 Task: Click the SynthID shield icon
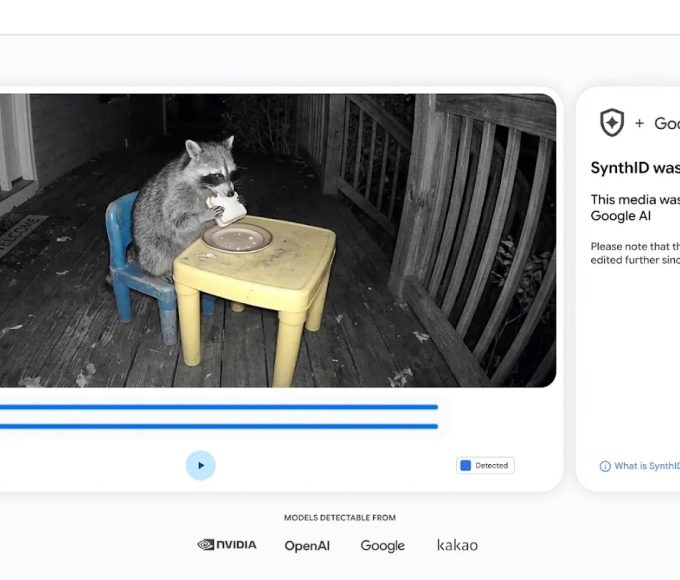[612, 123]
